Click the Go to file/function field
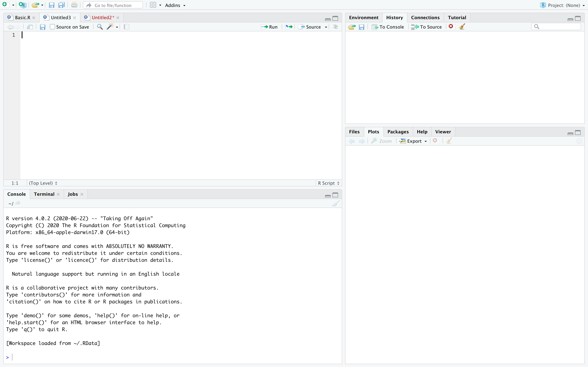Image resolution: width=588 pixels, height=367 pixels. click(113, 5)
